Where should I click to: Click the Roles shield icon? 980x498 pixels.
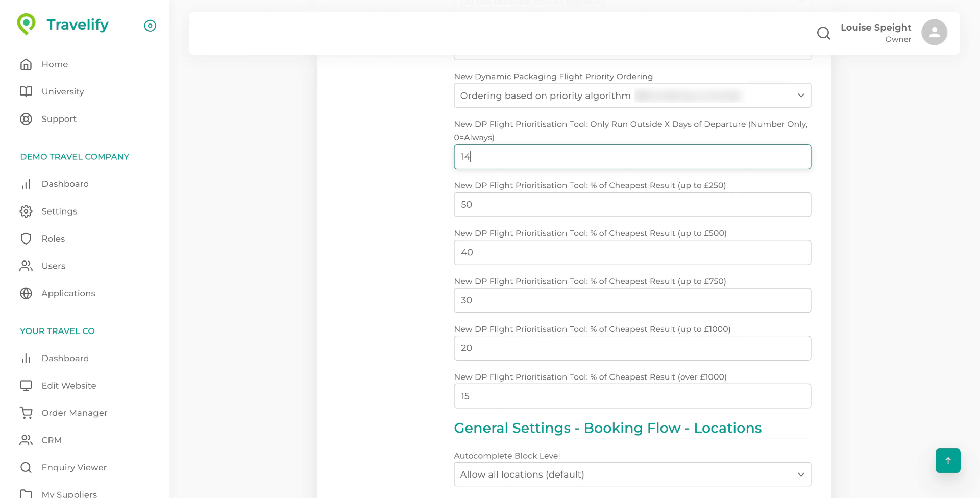tap(26, 239)
